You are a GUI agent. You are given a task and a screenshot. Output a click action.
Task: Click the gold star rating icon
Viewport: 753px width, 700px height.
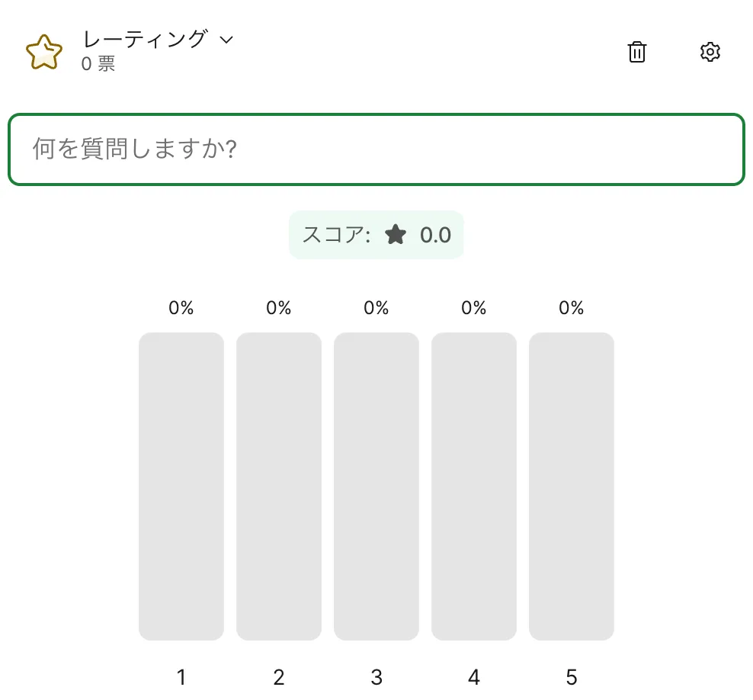[x=44, y=52]
